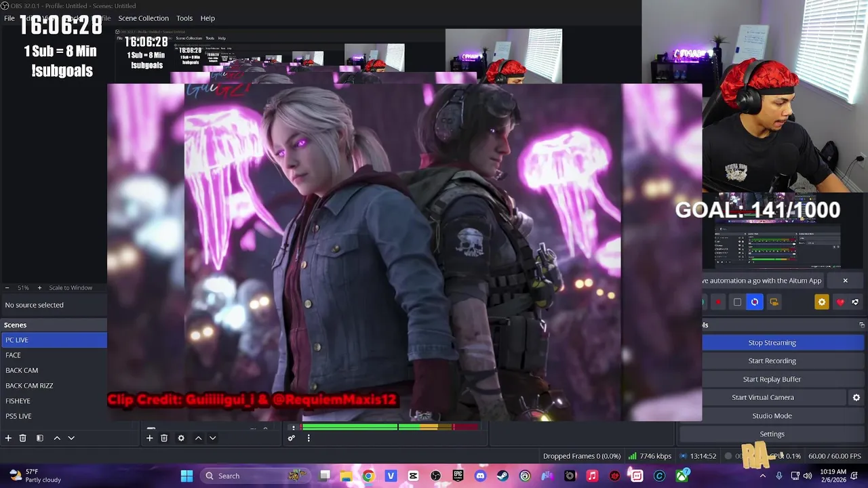The width and height of the screenshot is (868, 488).
Task: Open the Help menu
Action: [x=208, y=18]
